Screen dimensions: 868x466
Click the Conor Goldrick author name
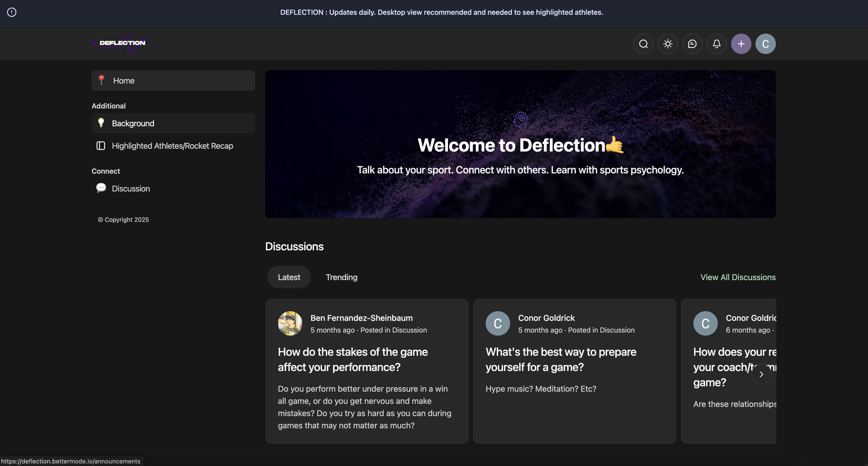(x=546, y=318)
